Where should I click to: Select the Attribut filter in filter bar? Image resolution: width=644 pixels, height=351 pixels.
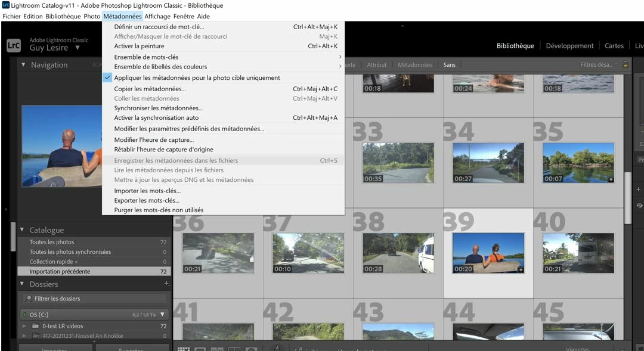coord(377,64)
